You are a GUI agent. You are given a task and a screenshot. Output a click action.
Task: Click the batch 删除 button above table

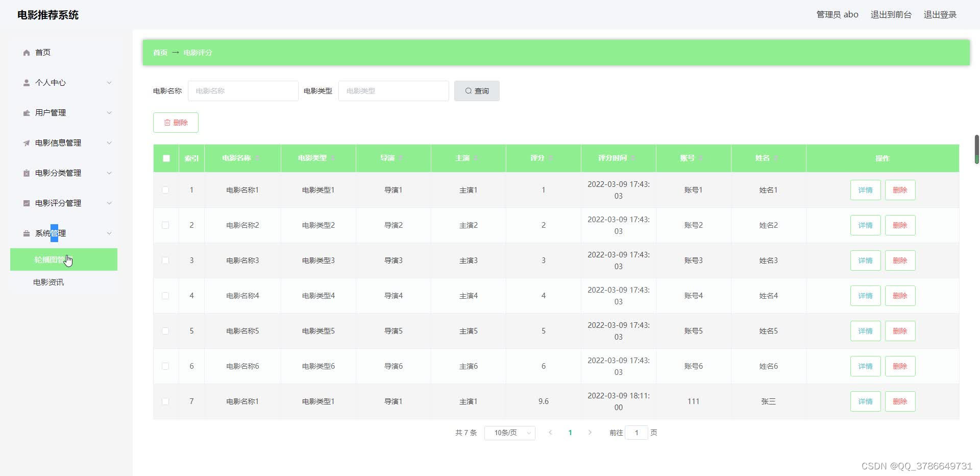pos(176,123)
